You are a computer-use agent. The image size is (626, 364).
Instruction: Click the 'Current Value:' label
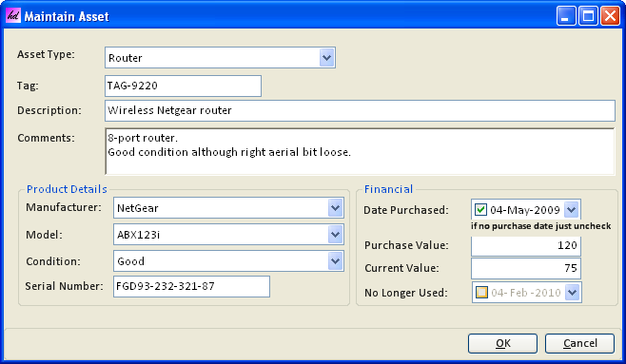[x=401, y=268]
